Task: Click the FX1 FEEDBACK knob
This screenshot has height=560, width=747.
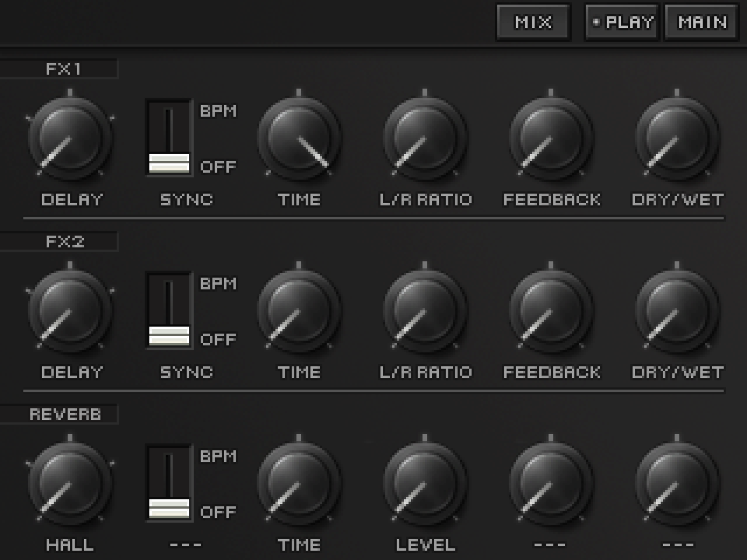Action: coord(551,138)
